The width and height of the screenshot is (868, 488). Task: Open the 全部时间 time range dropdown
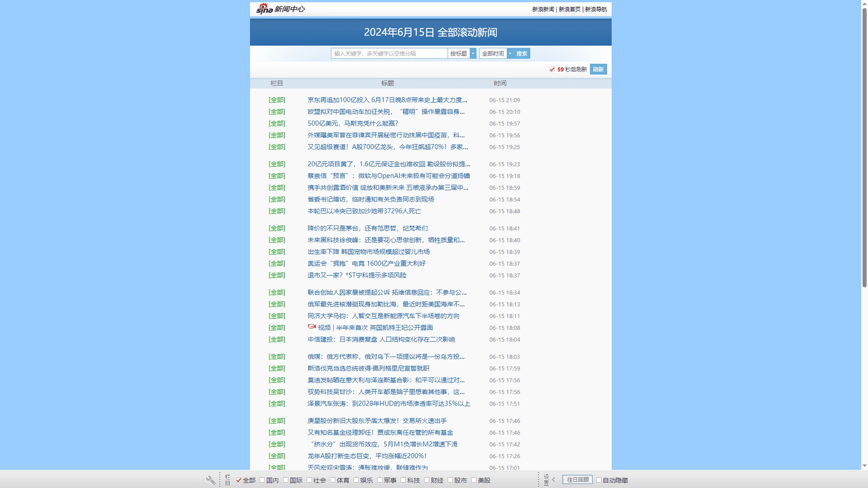click(495, 54)
